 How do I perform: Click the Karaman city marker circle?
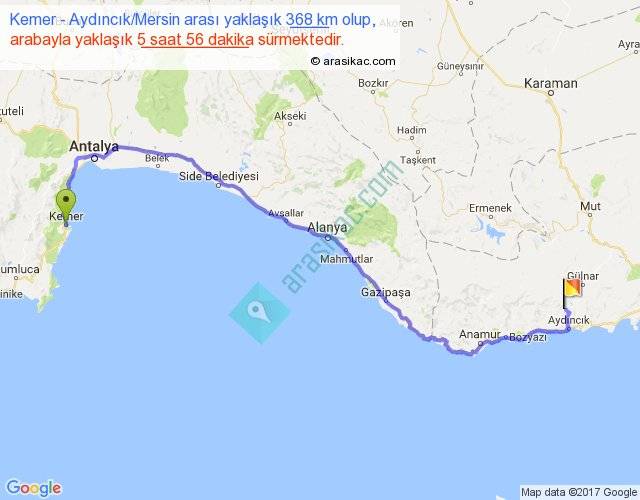[x=551, y=93]
